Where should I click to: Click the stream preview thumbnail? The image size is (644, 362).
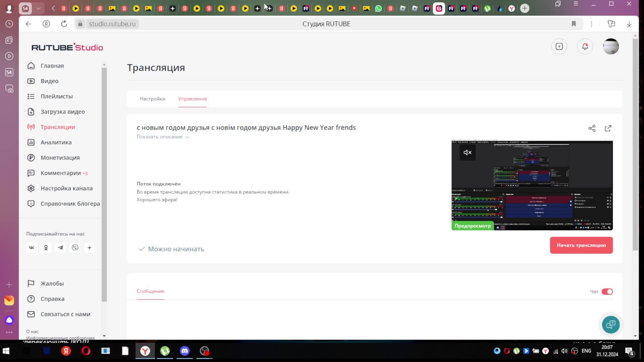pos(532,185)
